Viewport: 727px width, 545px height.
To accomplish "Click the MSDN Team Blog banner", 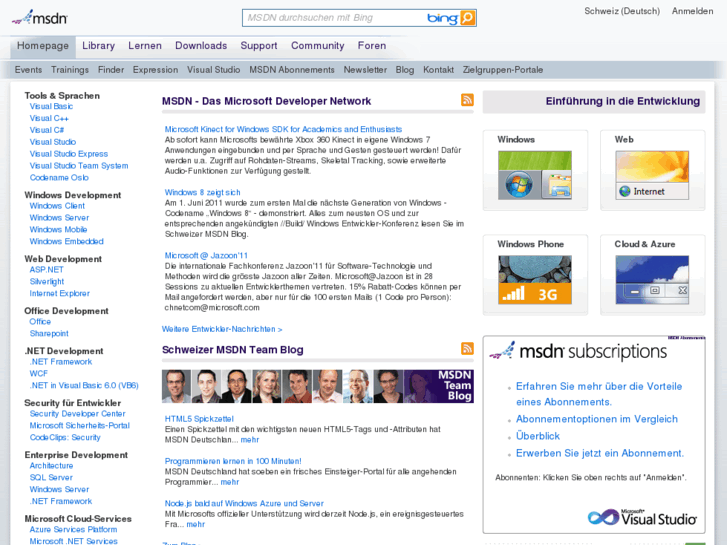I will click(318, 386).
